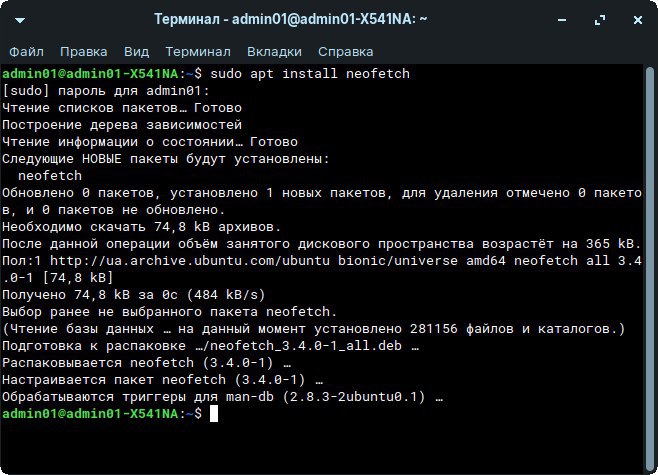Screen dimensions: 658x475
Task: Click the indented 'neofetch' package name line
Action: (50, 176)
